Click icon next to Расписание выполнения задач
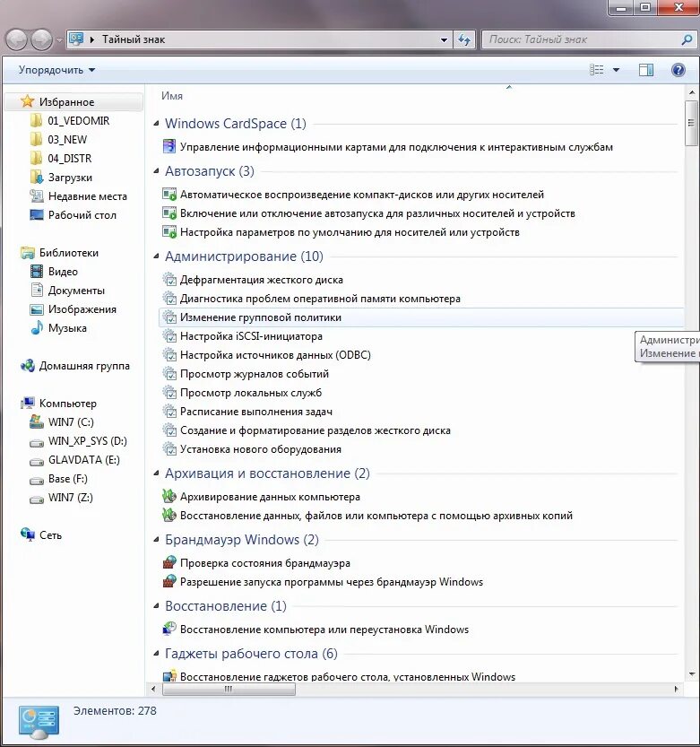 169,411
